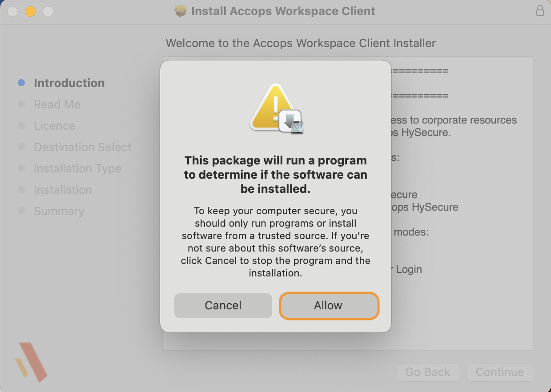Screen dimensions: 551x392
Task: Click the bold dialog heading about running a program
Action: (x=276, y=175)
